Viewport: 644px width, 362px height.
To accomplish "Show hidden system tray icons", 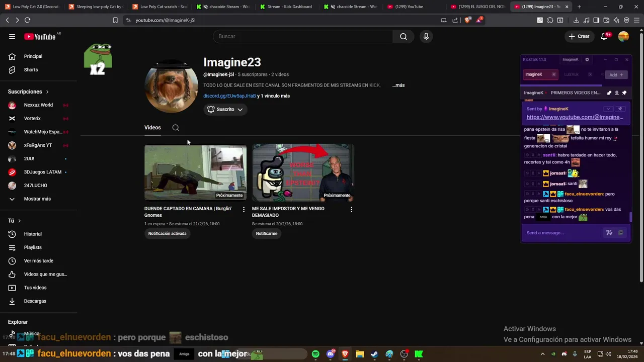I will pyautogui.click(x=542, y=354).
